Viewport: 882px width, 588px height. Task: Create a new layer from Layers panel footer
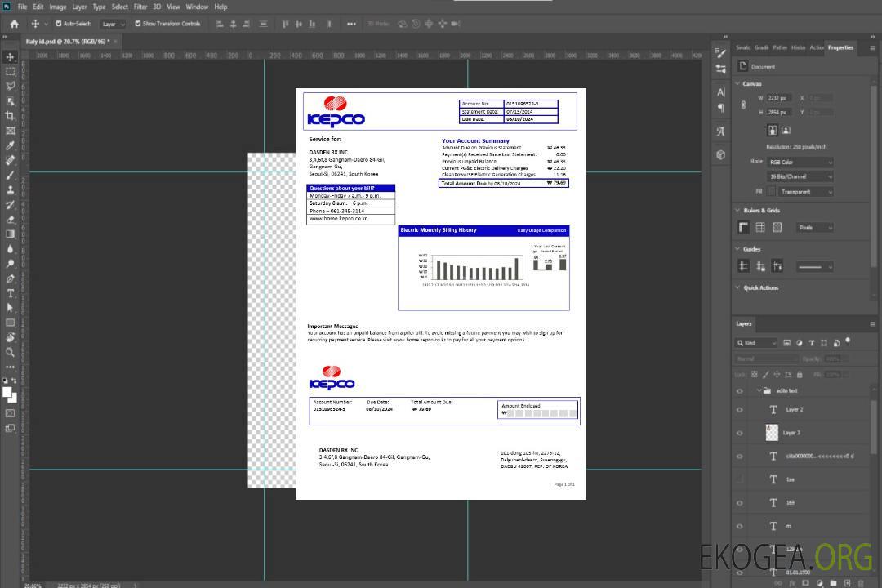[847, 583]
